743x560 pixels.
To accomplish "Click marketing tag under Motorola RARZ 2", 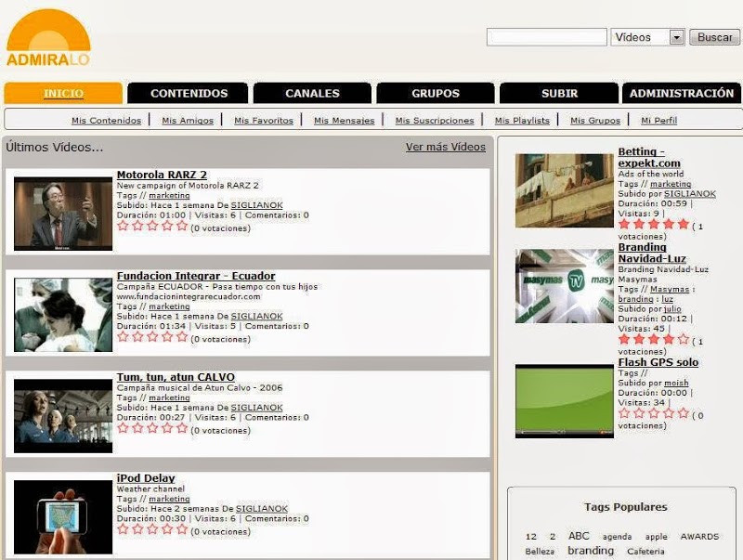I will [169, 195].
